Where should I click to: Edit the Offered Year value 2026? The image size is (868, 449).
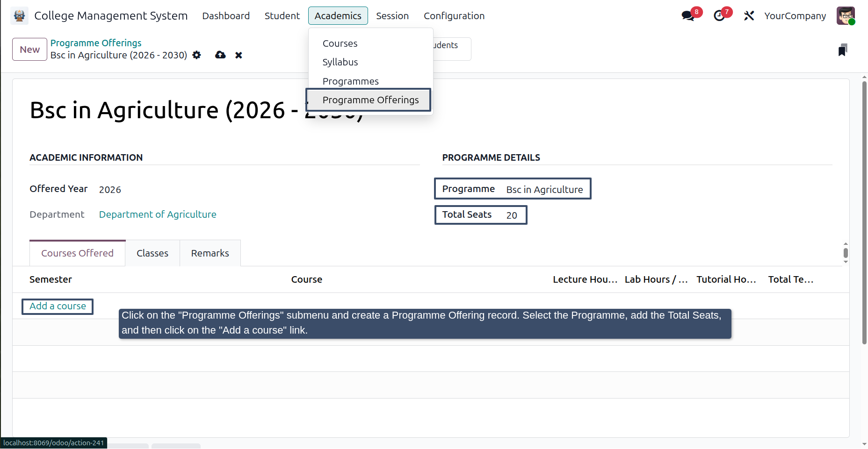click(110, 190)
